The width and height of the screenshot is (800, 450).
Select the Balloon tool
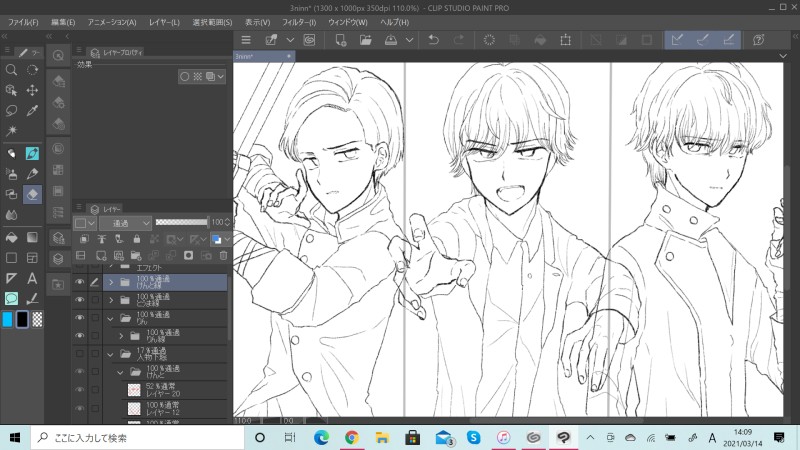(x=11, y=298)
